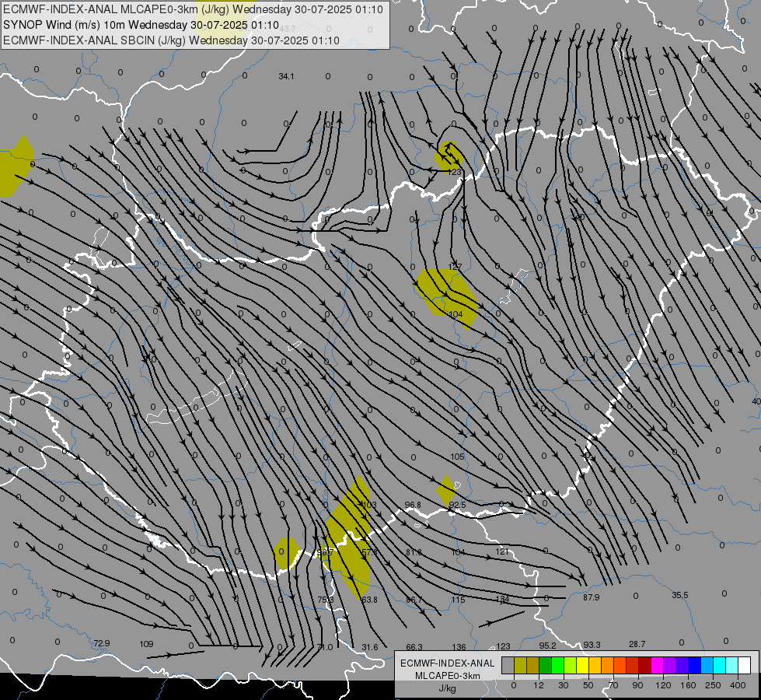
Task: Click the map value '57.8'
Action: [369, 552]
